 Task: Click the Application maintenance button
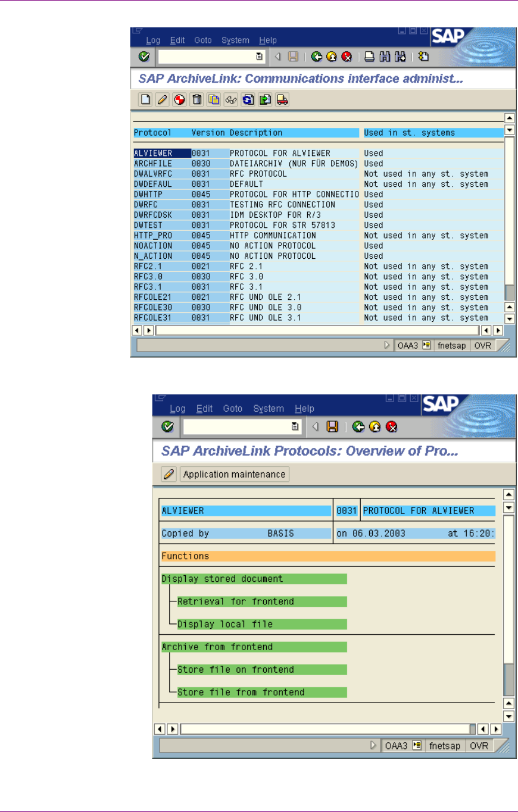tap(235, 474)
